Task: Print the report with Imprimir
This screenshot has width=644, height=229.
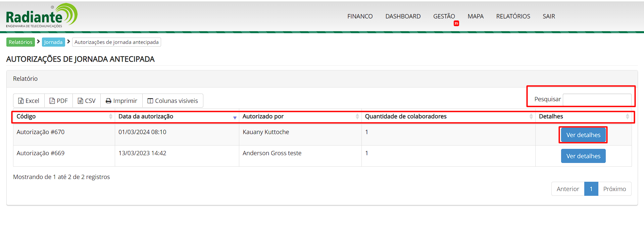Action: click(121, 101)
